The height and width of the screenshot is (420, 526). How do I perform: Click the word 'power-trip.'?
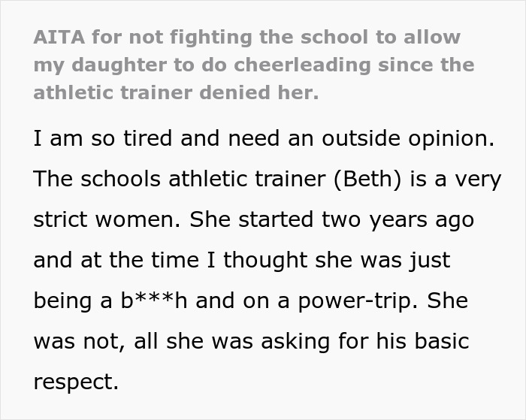click(358, 301)
